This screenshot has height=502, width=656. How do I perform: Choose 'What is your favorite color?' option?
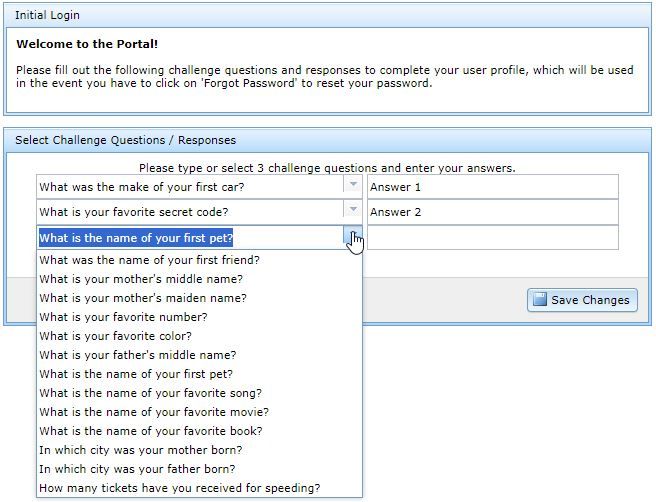click(115, 336)
